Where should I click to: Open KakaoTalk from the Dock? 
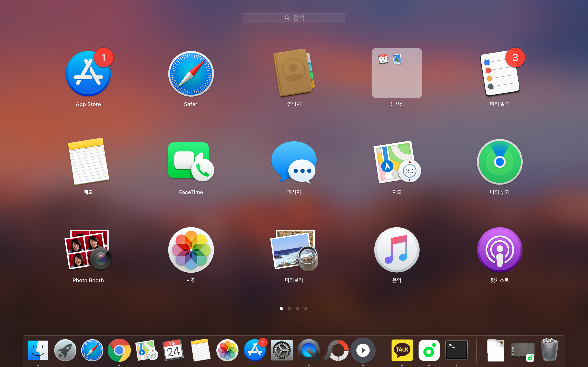point(402,350)
